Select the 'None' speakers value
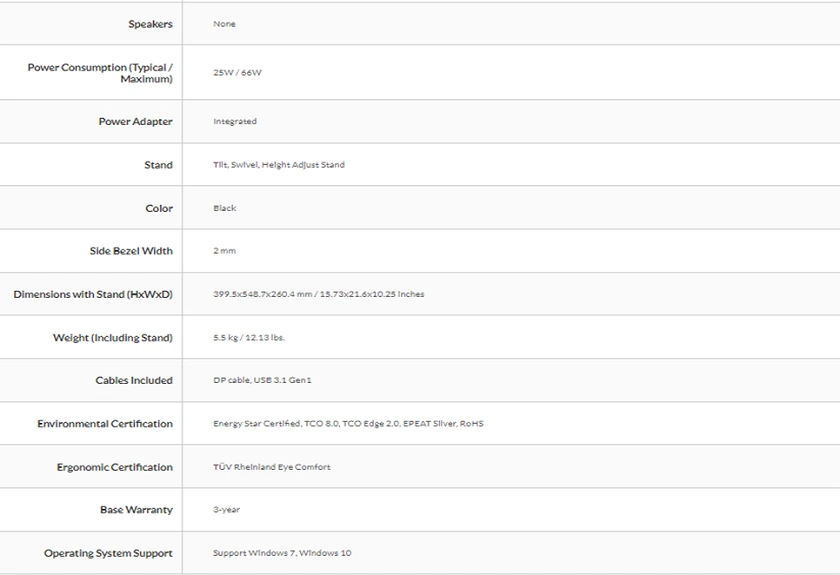Viewport: 840px width, 575px height. pos(224,24)
